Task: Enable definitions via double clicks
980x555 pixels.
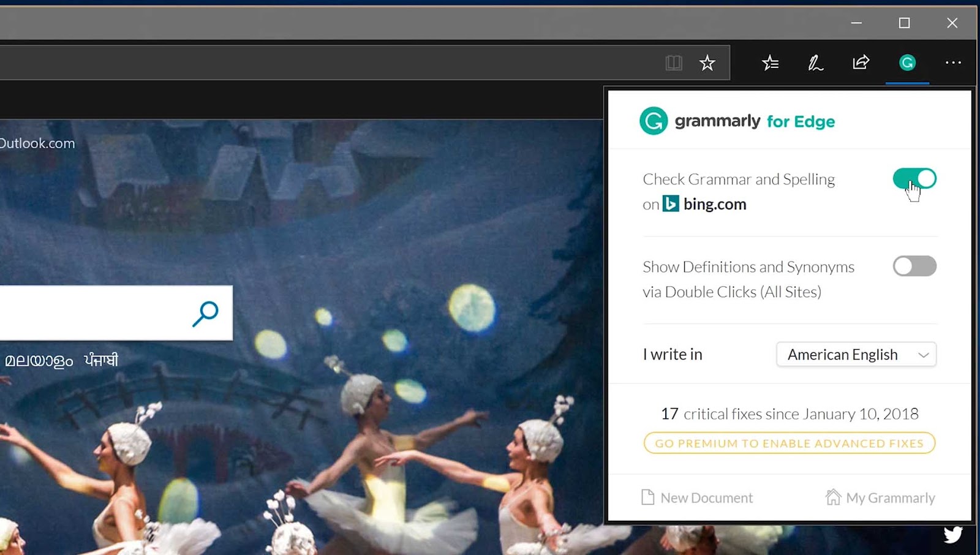Action: point(914,266)
